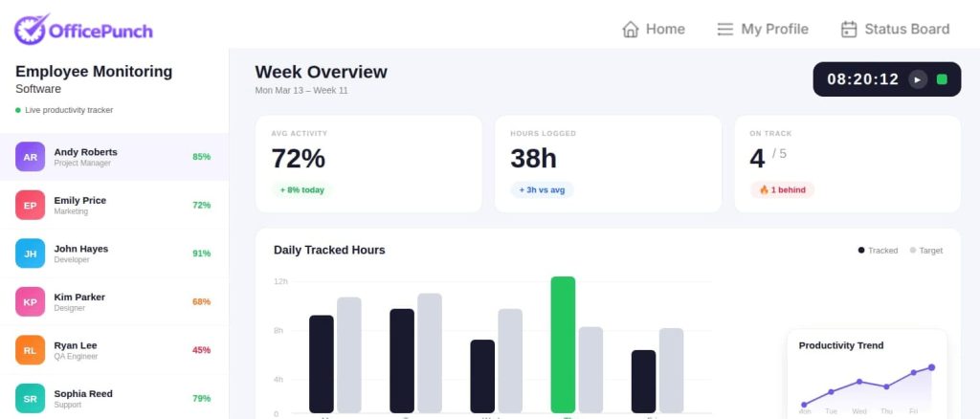This screenshot has width=980, height=419.
Task: Click Emily Price EP avatar
Action: tap(31, 205)
